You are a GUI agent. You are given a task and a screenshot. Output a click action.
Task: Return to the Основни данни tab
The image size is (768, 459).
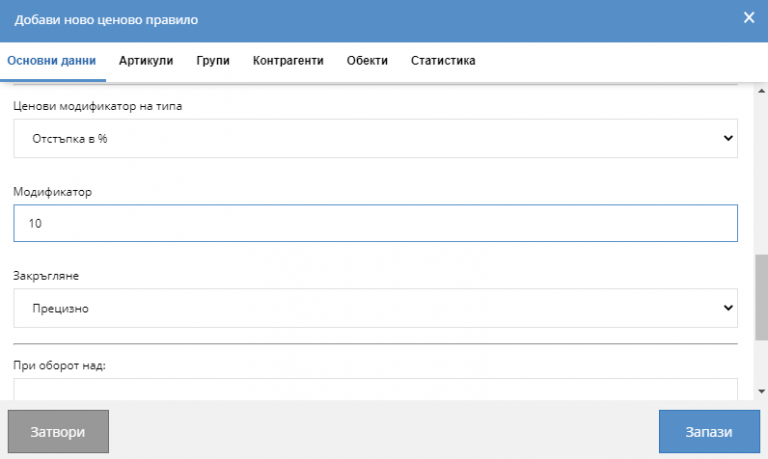[x=52, y=61]
